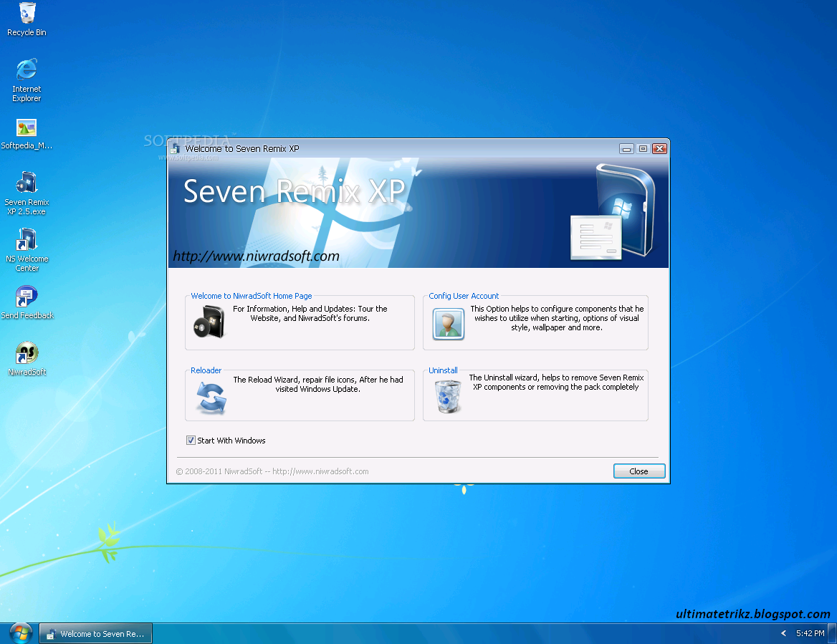Click the Reloader blue arrows icon
Viewport: 837px width, 644px height.
pos(211,398)
